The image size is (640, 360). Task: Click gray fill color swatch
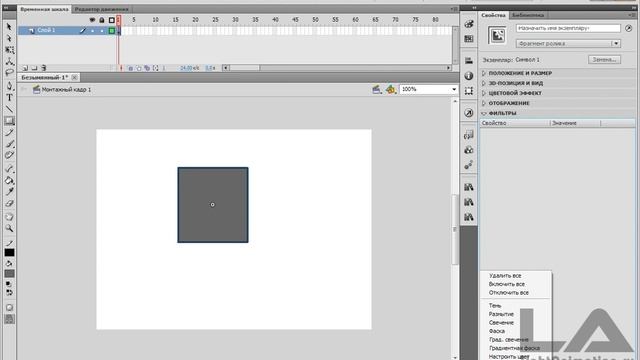9,273
